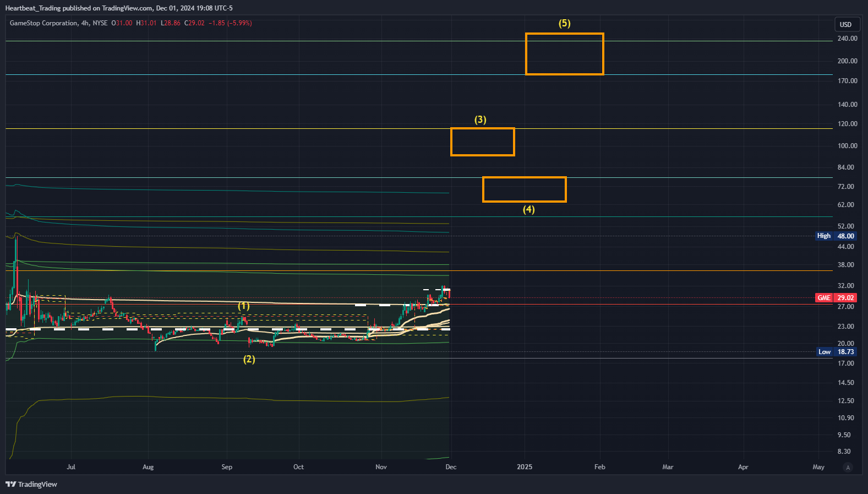Click the 14.50 price axis label
Viewport: 868px width, 494px height.
coord(845,383)
